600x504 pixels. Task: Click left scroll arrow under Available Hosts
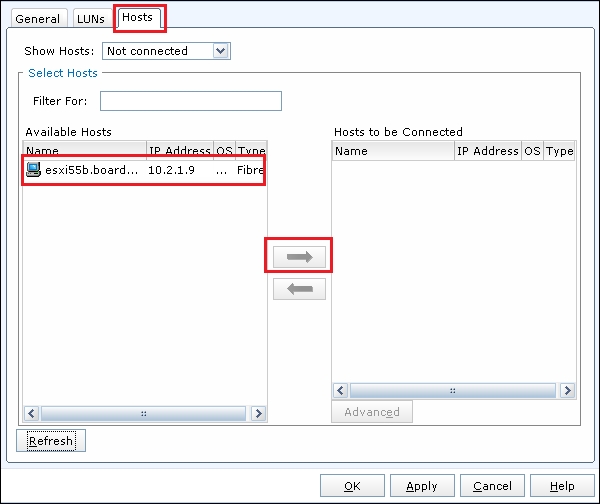pos(31,413)
